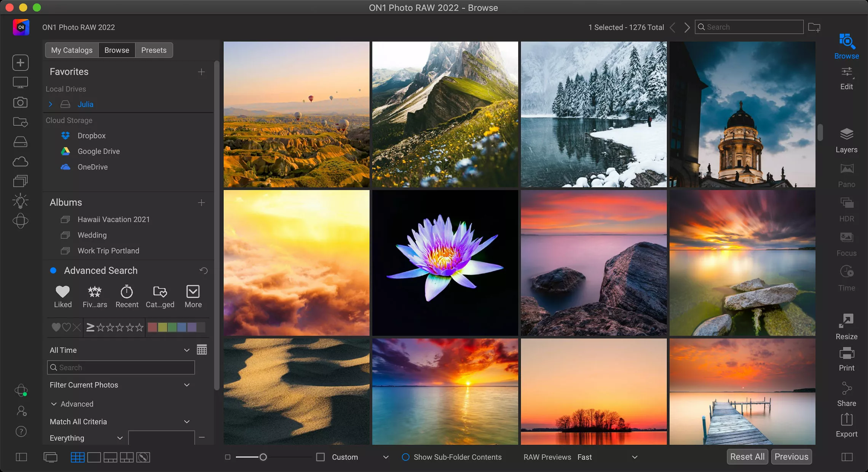Enable Show Sub-Folder Contents
This screenshot has width=868, height=472.
pos(405,457)
